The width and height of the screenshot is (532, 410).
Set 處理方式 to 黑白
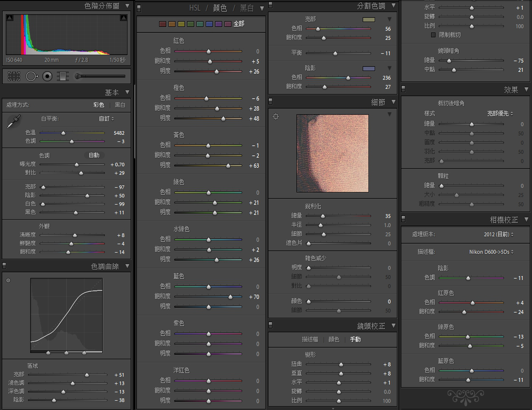tap(120, 105)
